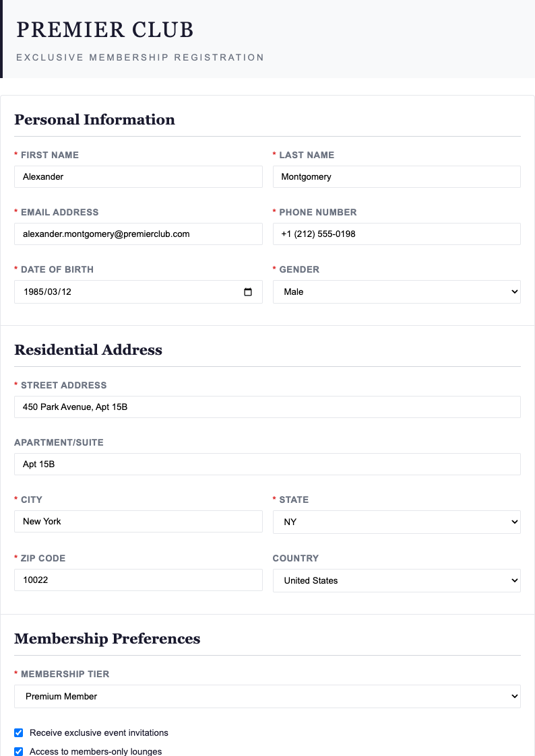Focus the Phone Number field
535x756 pixels.
pos(396,234)
